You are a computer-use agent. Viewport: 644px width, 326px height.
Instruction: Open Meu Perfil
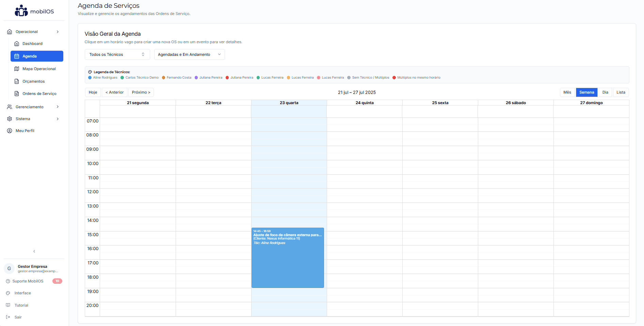(25, 131)
